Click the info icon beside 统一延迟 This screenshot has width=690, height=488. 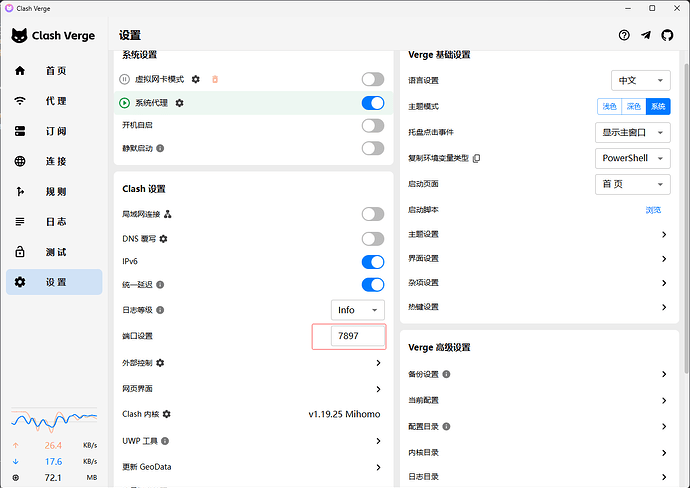pyautogui.click(x=160, y=285)
